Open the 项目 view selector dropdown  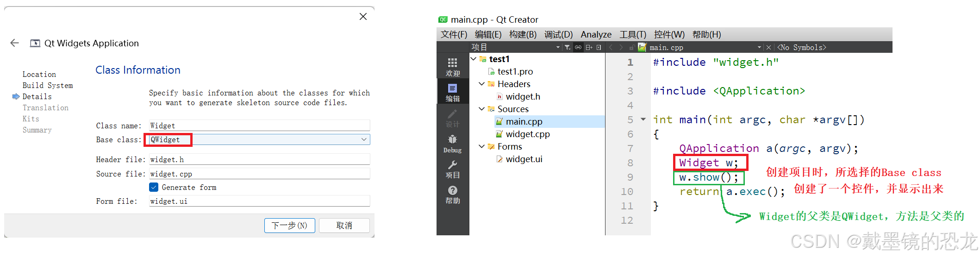click(x=558, y=47)
